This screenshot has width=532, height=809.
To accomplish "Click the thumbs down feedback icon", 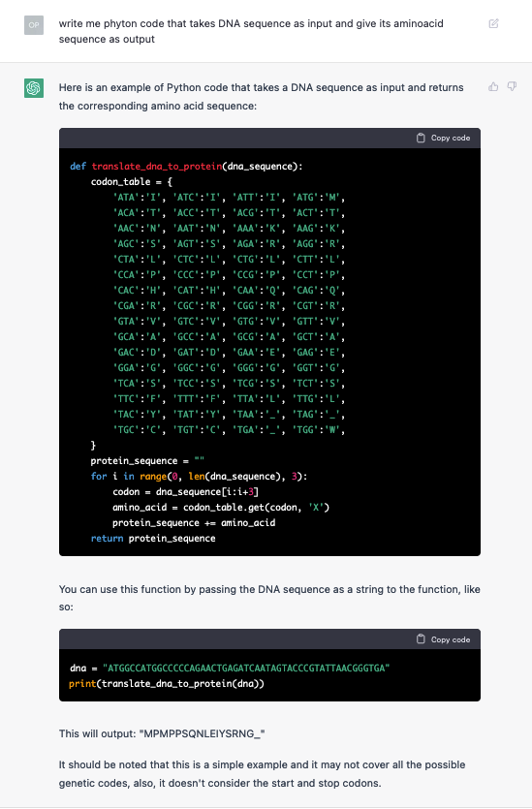I will click(x=512, y=86).
